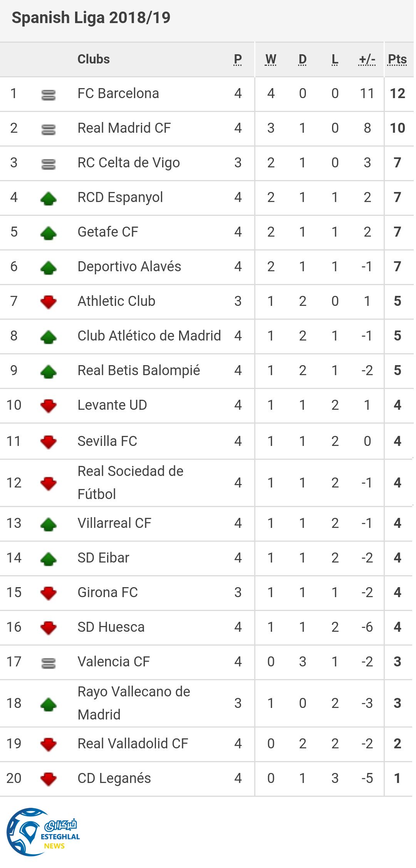Open the Club Atlético de Madrid link
This screenshot has width=416, height=868.
click(x=149, y=336)
